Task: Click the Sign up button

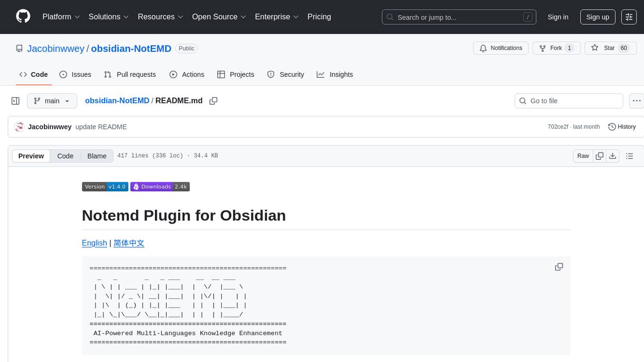Action: (x=598, y=17)
